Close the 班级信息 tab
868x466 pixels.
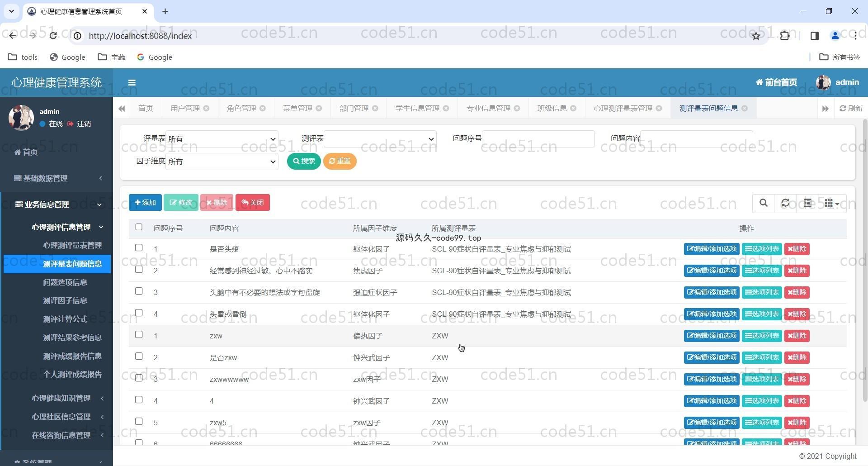pos(573,108)
